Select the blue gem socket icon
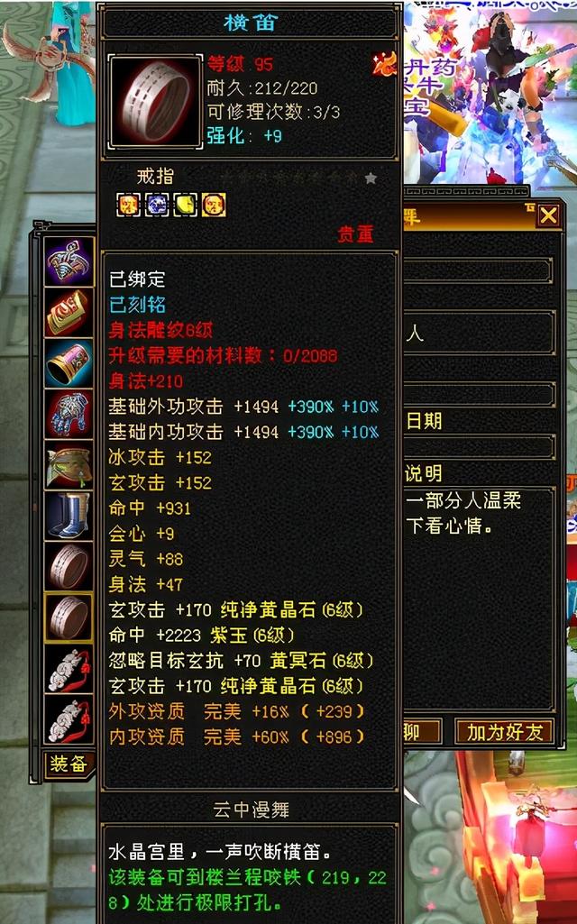The width and height of the screenshot is (577, 924). pyautogui.click(x=157, y=205)
